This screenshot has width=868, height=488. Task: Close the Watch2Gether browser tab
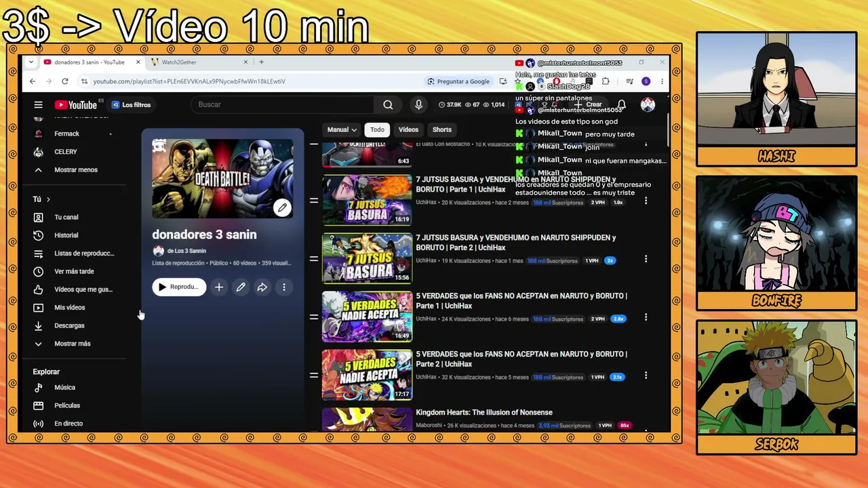click(246, 62)
